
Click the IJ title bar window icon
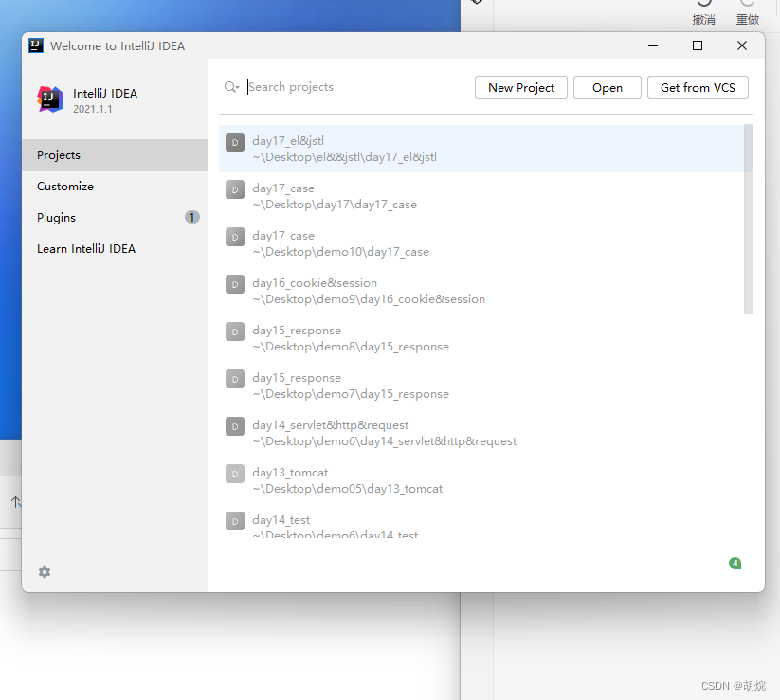click(36, 45)
